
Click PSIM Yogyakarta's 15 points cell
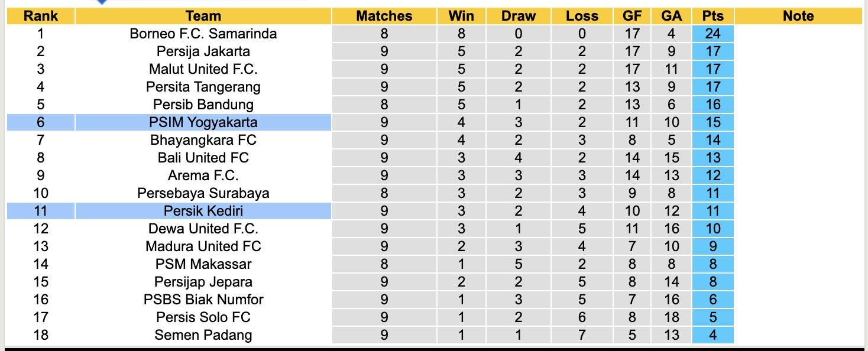point(713,122)
